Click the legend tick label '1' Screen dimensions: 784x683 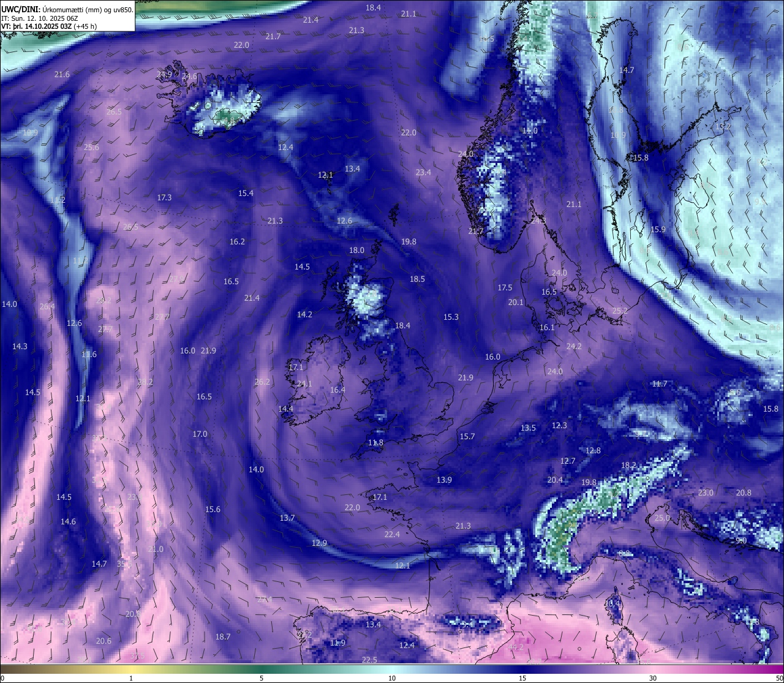click(x=131, y=678)
